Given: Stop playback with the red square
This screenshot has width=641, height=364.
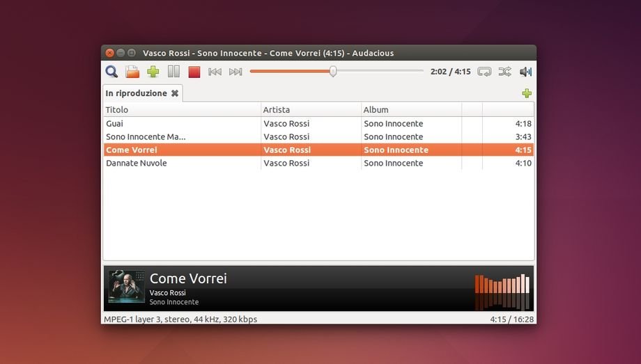Looking at the screenshot, I should [194, 72].
